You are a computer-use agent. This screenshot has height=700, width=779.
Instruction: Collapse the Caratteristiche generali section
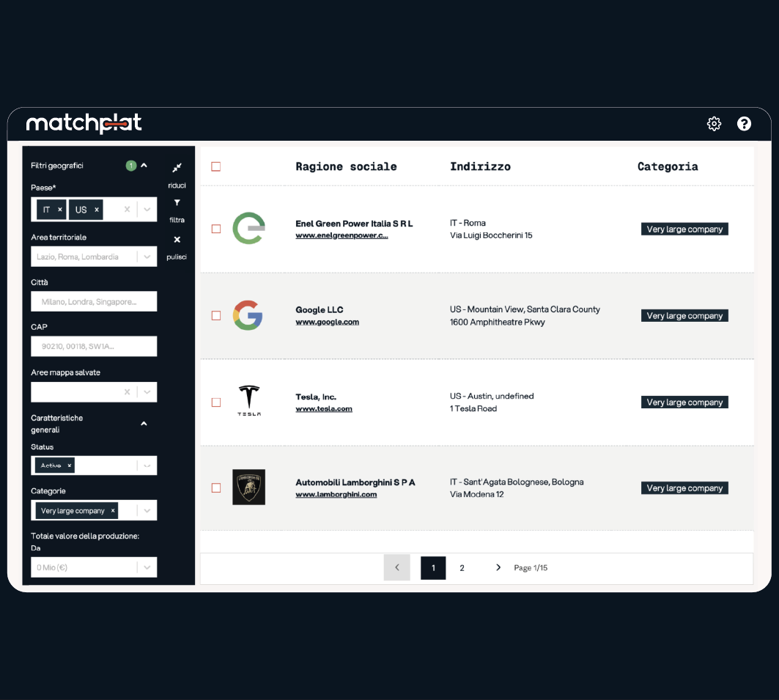(144, 424)
